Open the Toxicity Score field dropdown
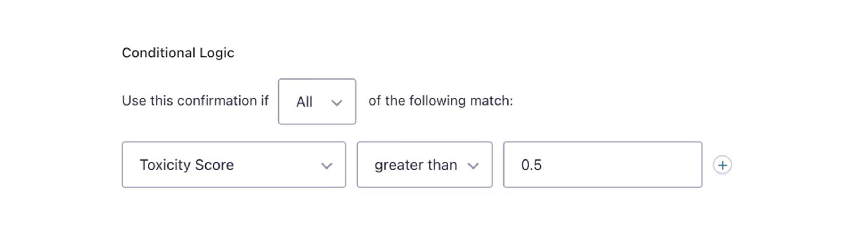The width and height of the screenshot is (868, 243). pyautogui.click(x=234, y=165)
